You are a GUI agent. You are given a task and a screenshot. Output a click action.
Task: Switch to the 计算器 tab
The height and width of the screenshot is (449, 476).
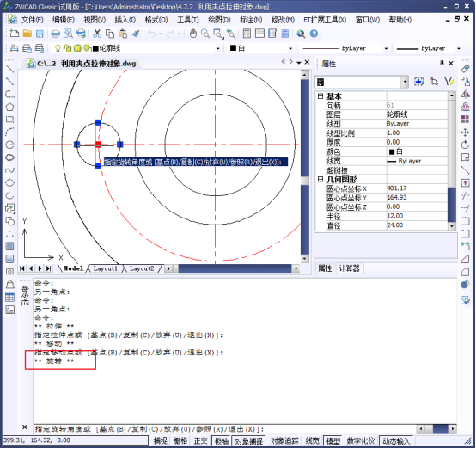pos(349,268)
